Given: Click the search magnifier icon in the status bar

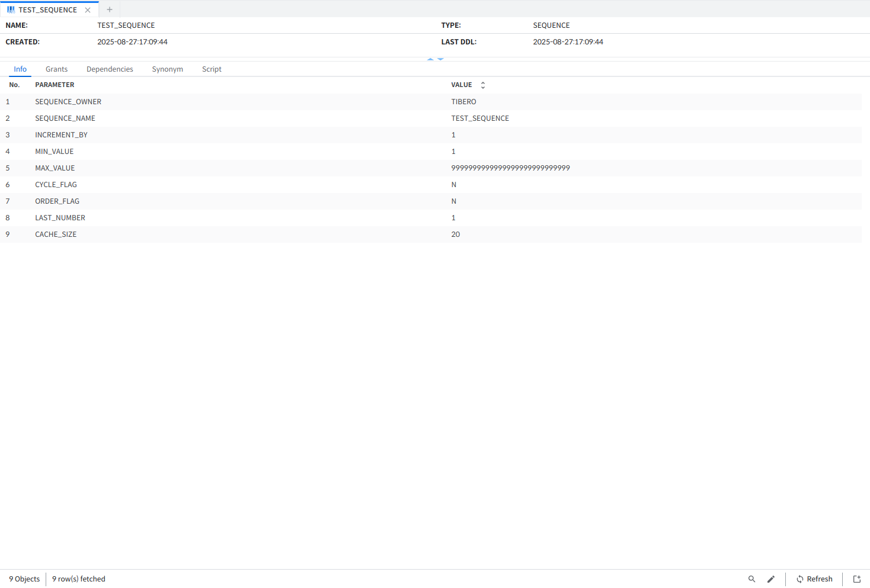Looking at the screenshot, I should [x=751, y=579].
